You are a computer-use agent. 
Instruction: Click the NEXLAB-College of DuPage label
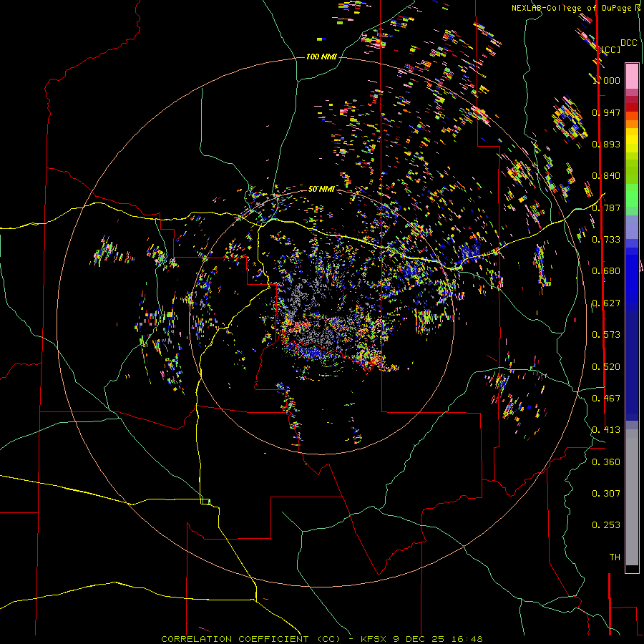[x=576, y=8]
